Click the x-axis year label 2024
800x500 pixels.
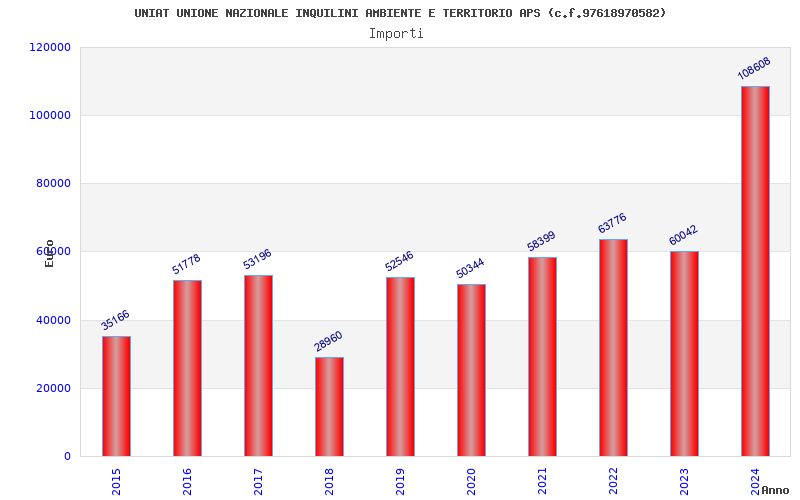tap(755, 481)
